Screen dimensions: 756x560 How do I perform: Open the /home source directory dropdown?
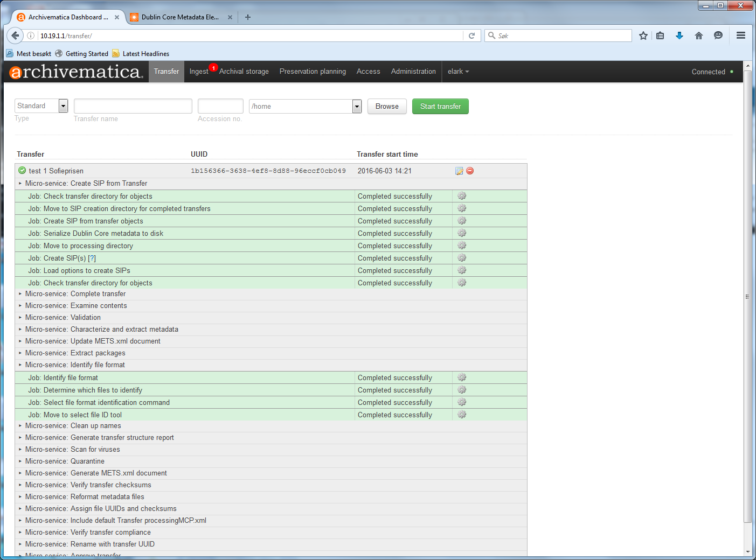click(305, 106)
